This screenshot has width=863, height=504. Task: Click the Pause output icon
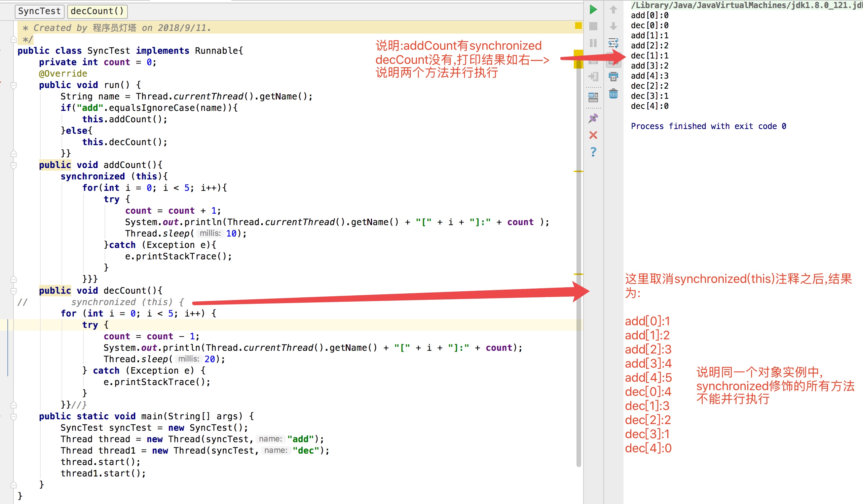[593, 43]
